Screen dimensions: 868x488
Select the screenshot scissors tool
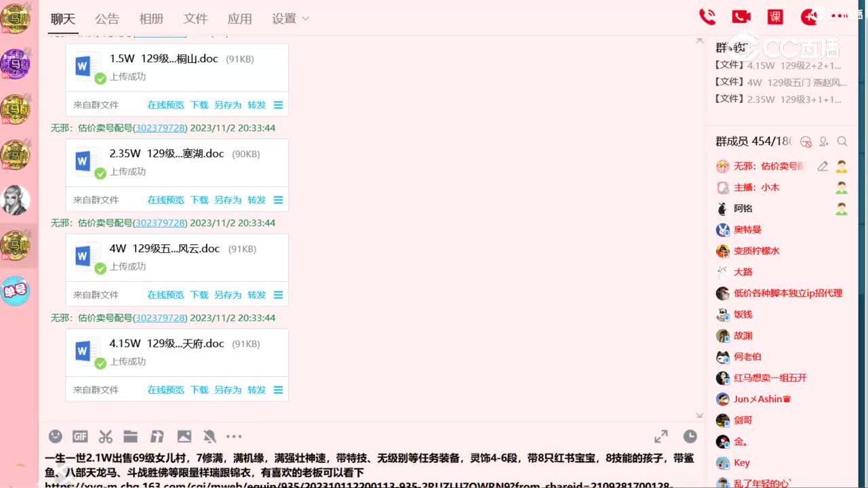coord(105,436)
